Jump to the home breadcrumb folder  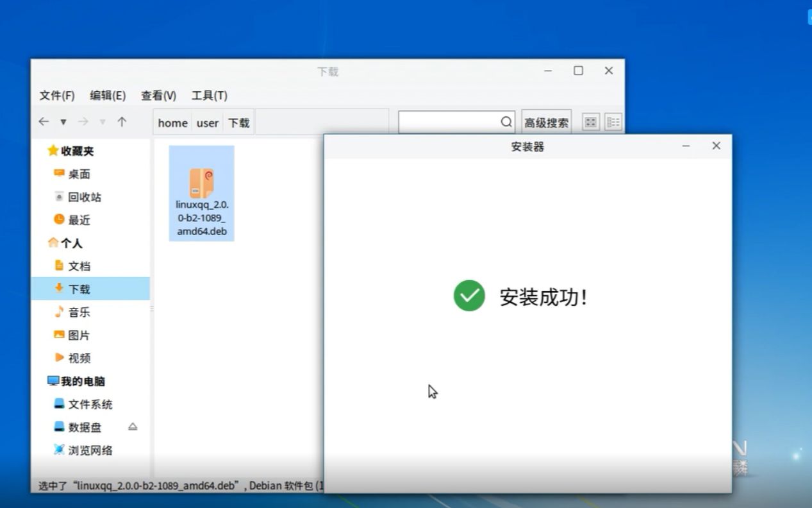point(172,123)
